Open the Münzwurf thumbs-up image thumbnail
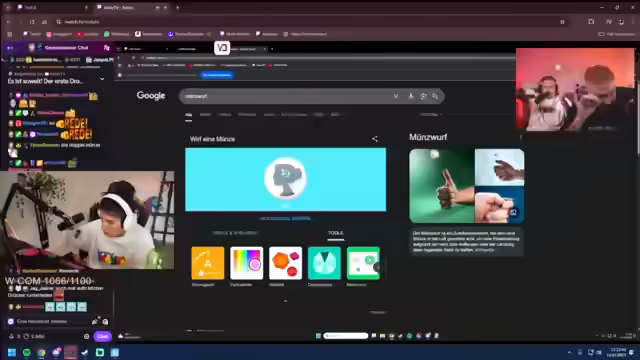 click(442, 186)
